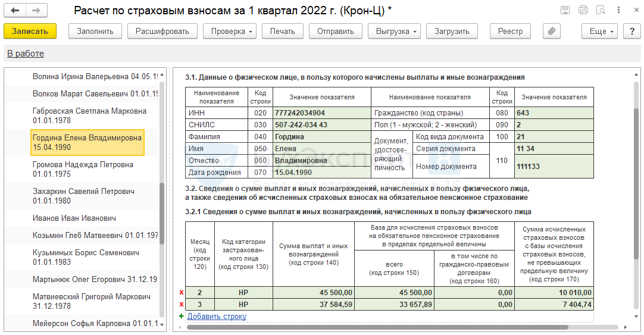The height and width of the screenshot is (335, 644).
Task: Click the citizenship code field 643
Action: click(x=554, y=113)
